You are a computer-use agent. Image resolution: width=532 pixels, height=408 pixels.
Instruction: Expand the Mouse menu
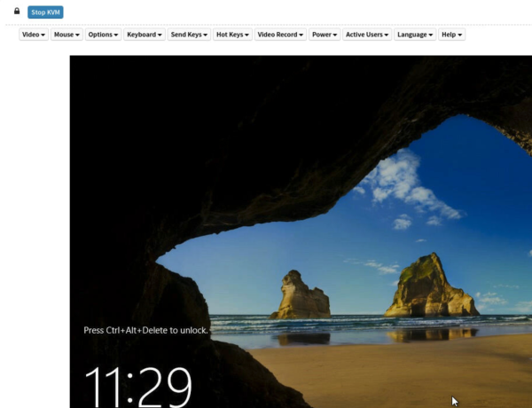66,35
